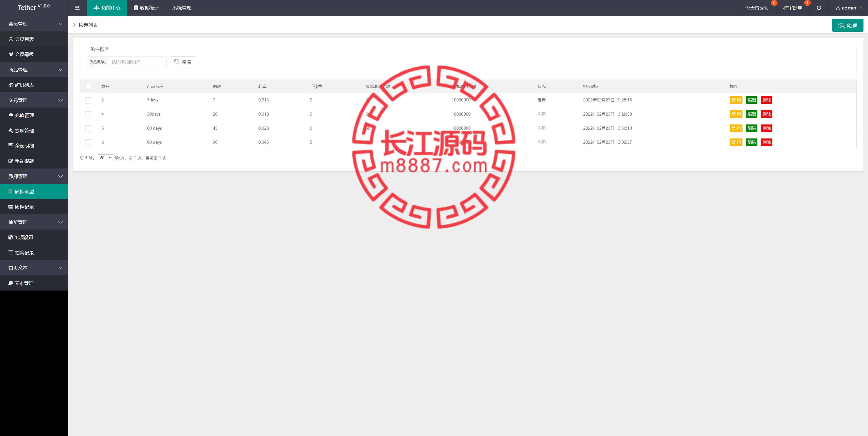Click the 会员列表 person icon

pyautogui.click(x=11, y=39)
